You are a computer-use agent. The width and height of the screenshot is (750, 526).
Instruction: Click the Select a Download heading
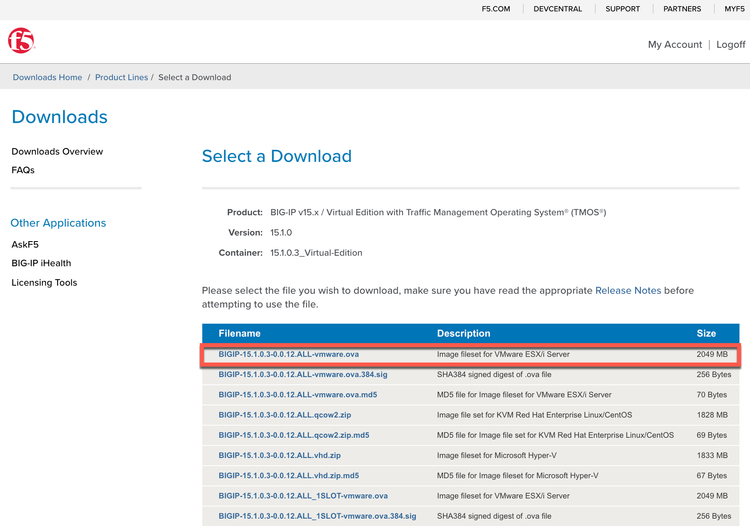click(x=276, y=156)
